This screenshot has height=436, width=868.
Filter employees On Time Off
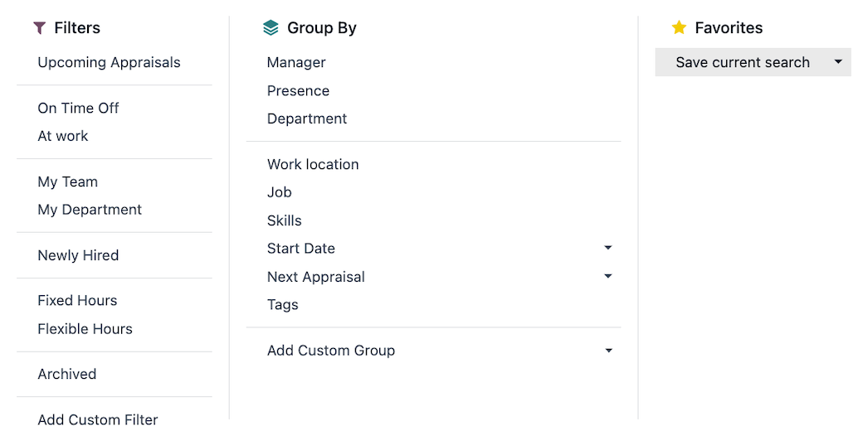[78, 109]
